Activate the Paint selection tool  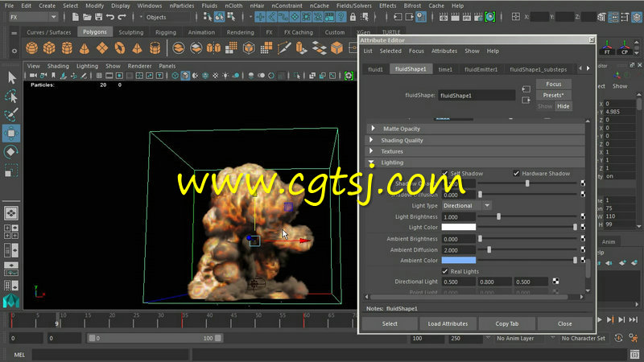point(11,114)
